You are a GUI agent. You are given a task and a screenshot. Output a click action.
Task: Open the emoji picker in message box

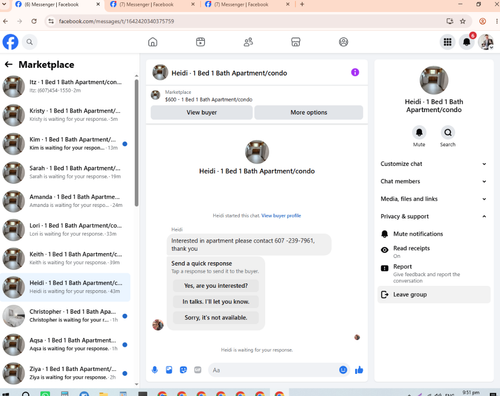pyautogui.click(x=343, y=370)
